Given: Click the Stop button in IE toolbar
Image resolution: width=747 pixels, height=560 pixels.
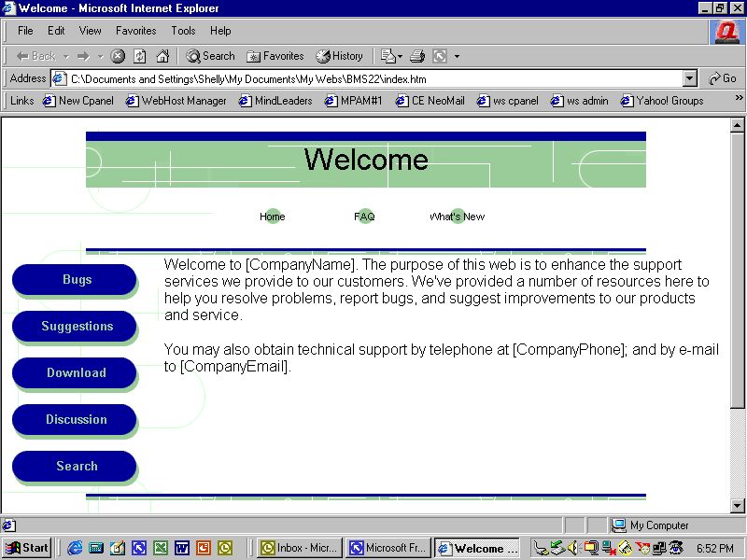Looking at the screenshot, I should point(118,56).
